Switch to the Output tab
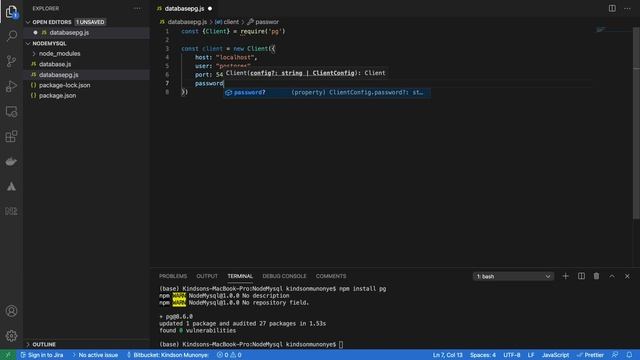This screenshot has height=360, width=640. pos(207,276)
